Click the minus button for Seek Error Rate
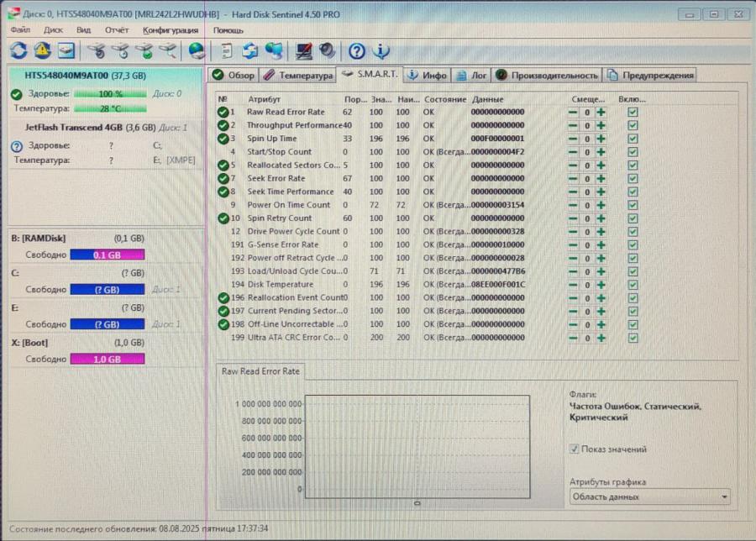 click(x=573, y=178)
